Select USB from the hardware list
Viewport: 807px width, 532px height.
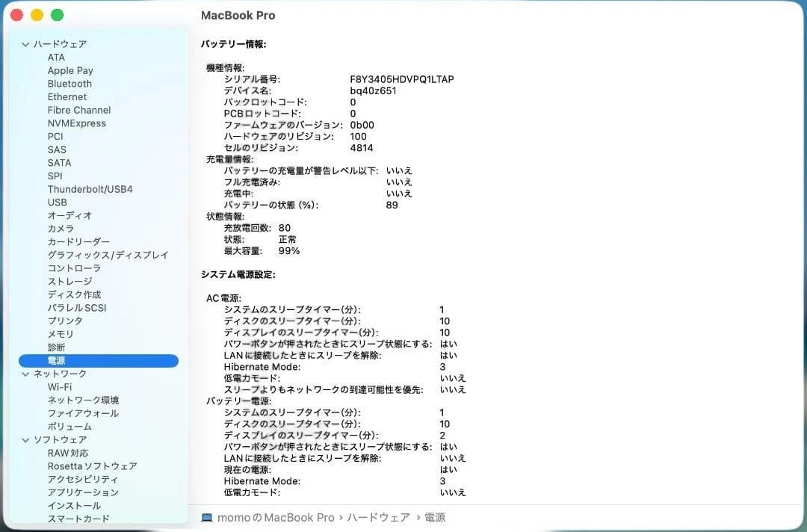pos(56,202)
